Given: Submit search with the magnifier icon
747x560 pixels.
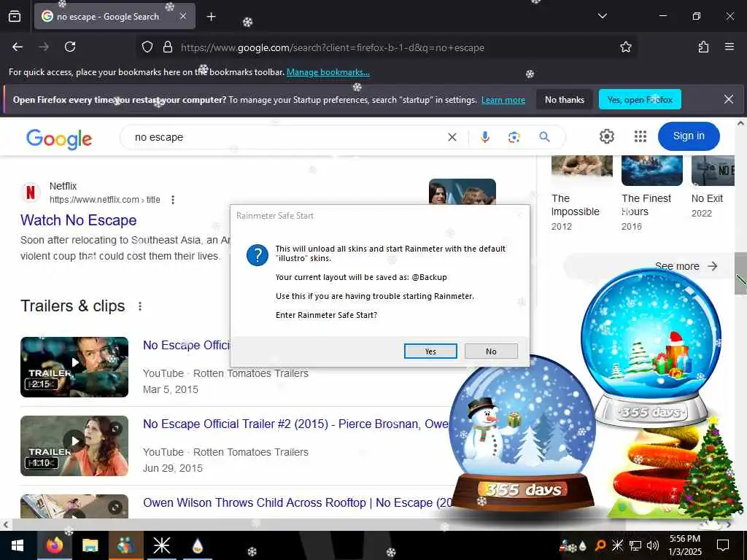Looking at the screenshot, I should coord(544,137).
